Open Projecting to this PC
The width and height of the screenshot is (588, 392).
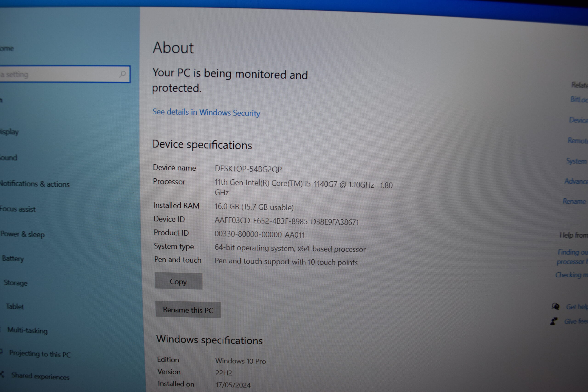(40, 354)
